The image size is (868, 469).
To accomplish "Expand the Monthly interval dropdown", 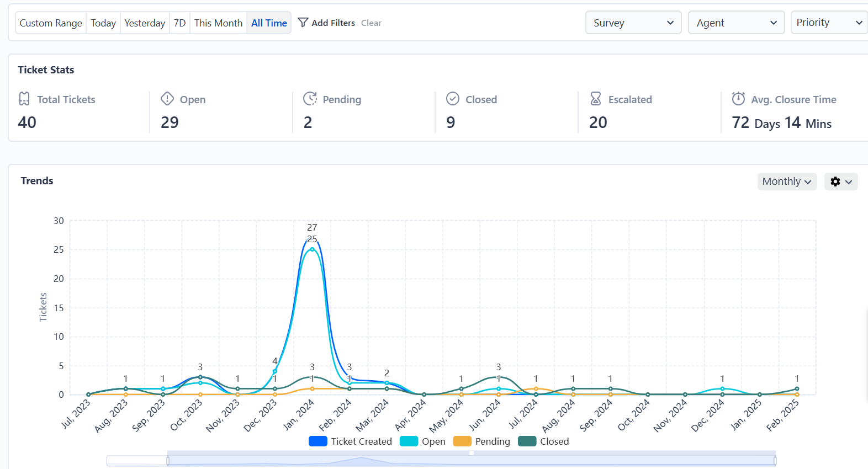I will pos(786,182).
